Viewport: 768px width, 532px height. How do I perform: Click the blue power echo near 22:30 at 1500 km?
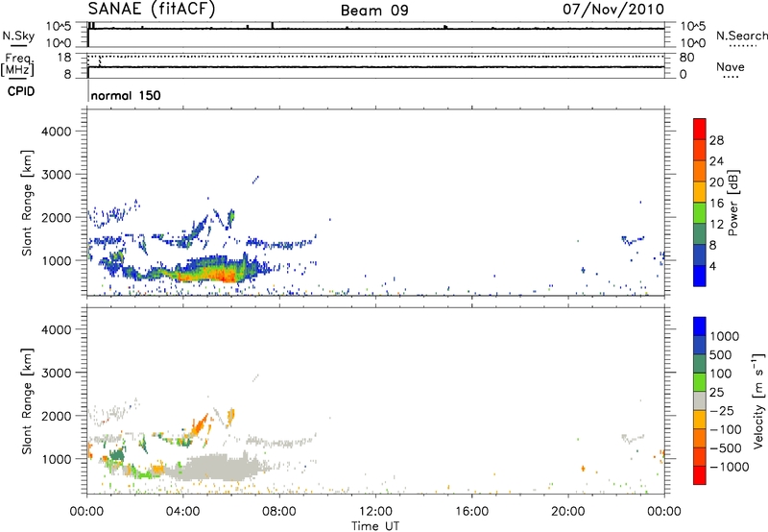pos(632,240)
